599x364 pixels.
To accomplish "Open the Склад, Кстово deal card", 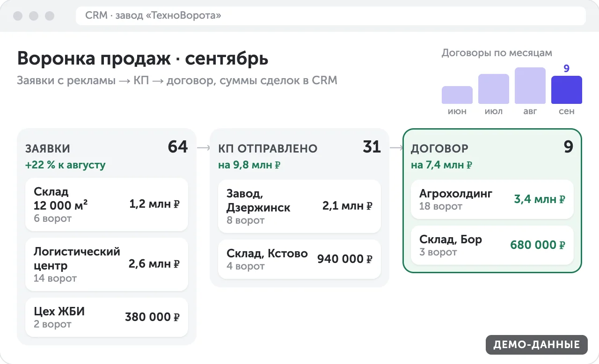I will [299, 259].
